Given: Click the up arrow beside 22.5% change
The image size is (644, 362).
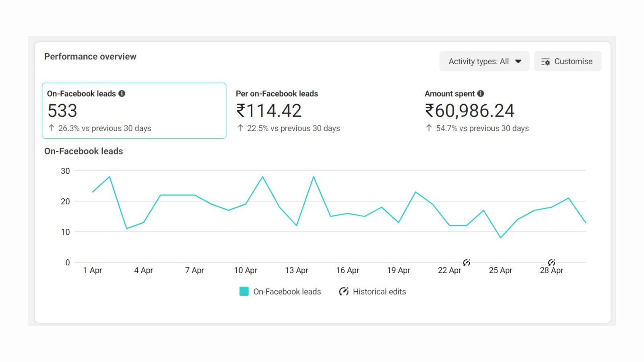Looking at the screenshot, I should pos(240,128).
